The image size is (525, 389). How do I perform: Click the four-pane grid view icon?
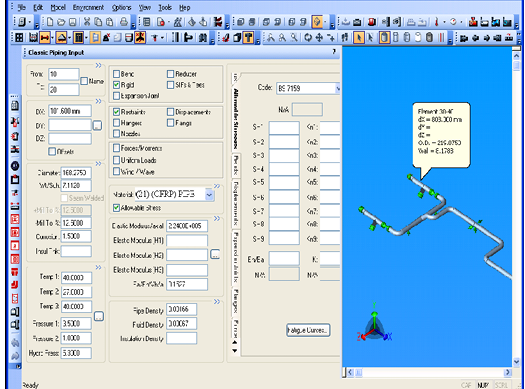[x=19, y=38]
